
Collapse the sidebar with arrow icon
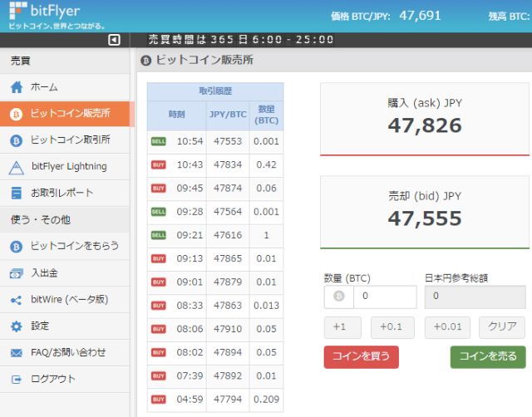tap(115, 40)
